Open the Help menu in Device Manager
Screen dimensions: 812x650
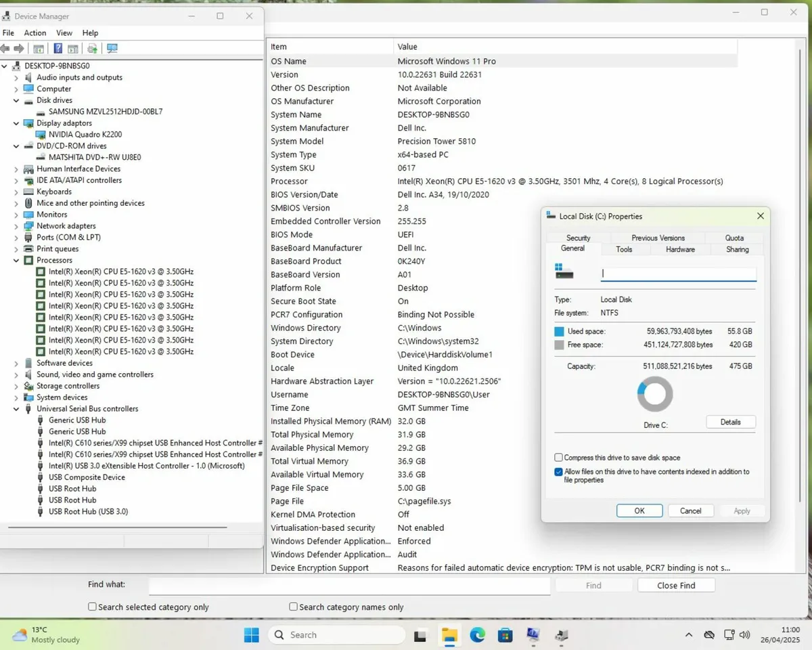pyautogui.click(x=90, y=32)
